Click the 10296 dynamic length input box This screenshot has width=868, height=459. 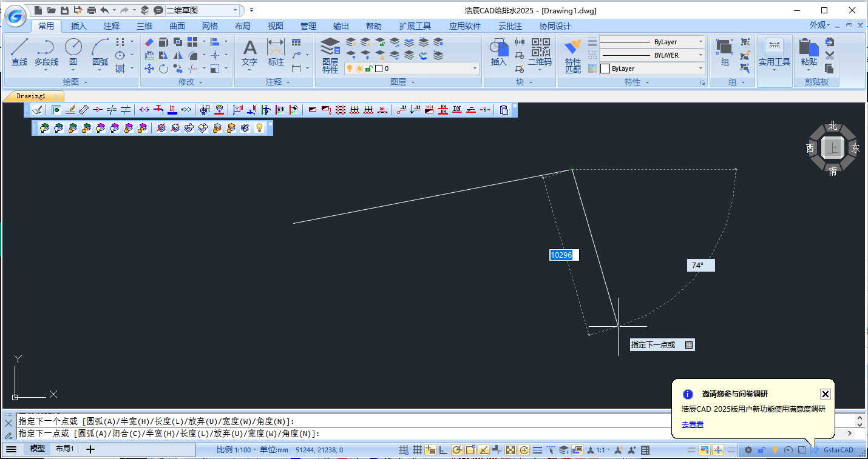[564, 255]
